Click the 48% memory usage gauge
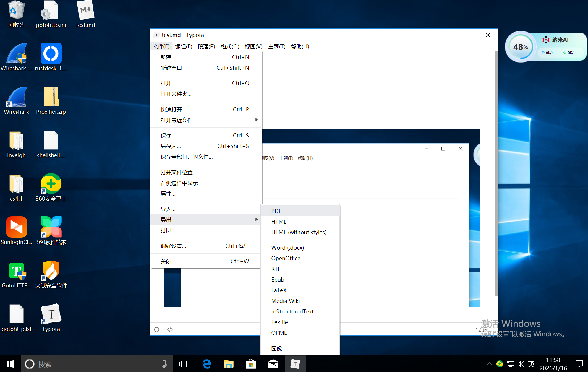 [x=521, y=47]
